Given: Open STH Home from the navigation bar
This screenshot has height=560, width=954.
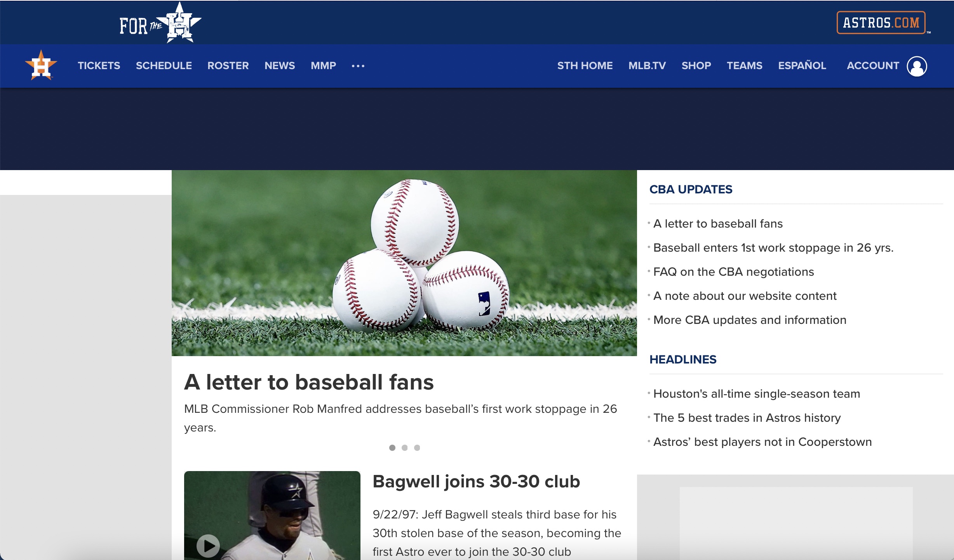Looking at the screenshot, I should [x=585, y=66].
